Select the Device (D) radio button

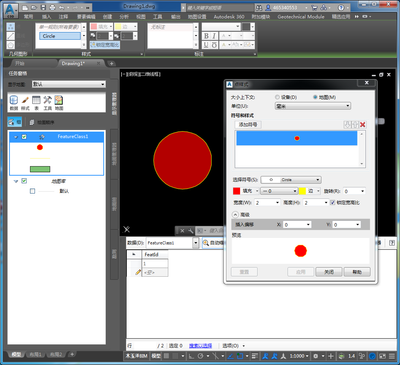tap(277, 97)
